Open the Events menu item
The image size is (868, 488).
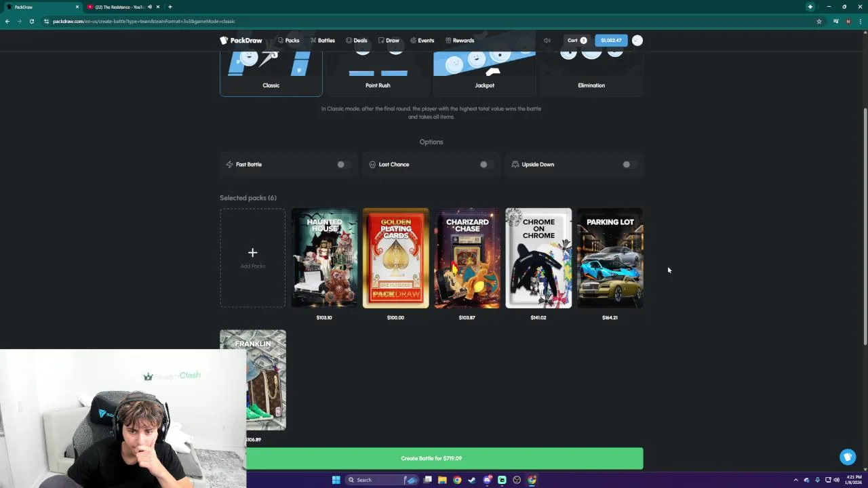coord(422,40)
